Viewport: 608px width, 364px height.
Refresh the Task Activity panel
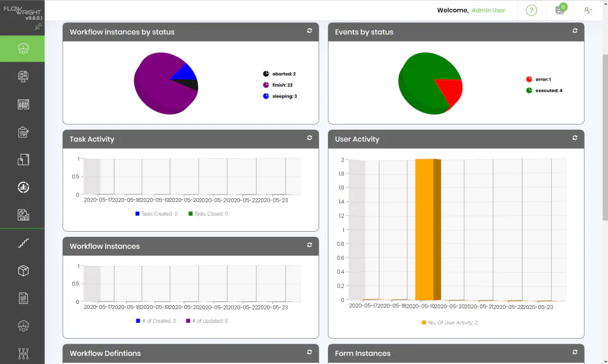click(310, 137)
